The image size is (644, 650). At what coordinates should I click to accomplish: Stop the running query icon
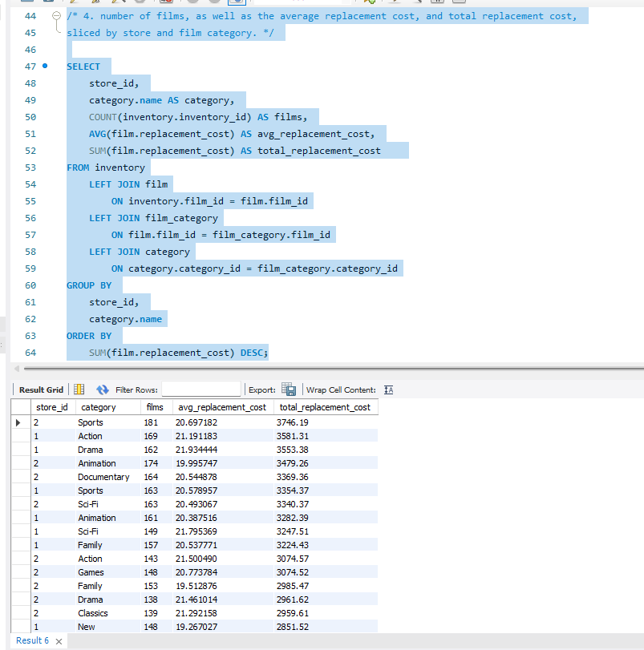(138, 4)
